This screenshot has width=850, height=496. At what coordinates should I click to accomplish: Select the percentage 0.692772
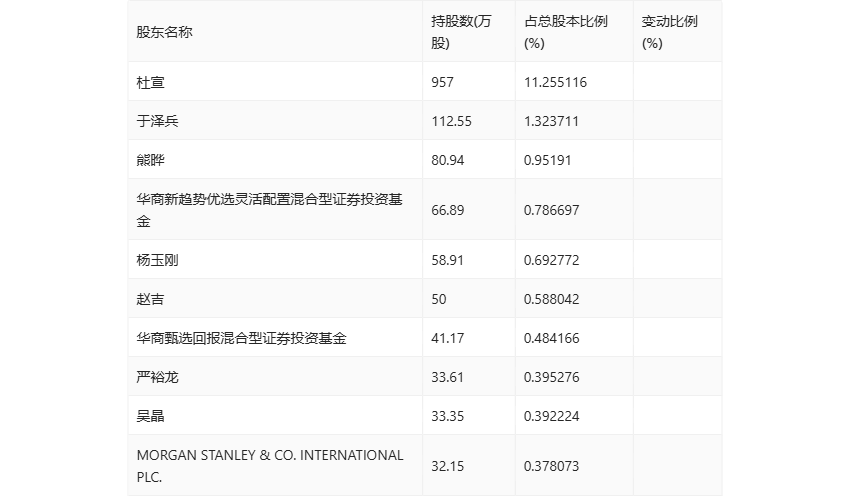[551, 260]
